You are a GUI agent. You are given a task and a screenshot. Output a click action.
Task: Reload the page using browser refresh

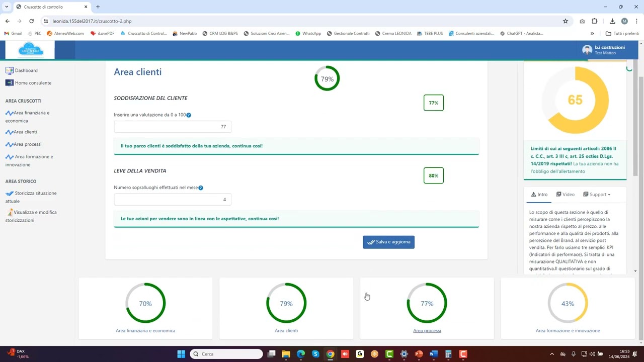tap(31, 21)
